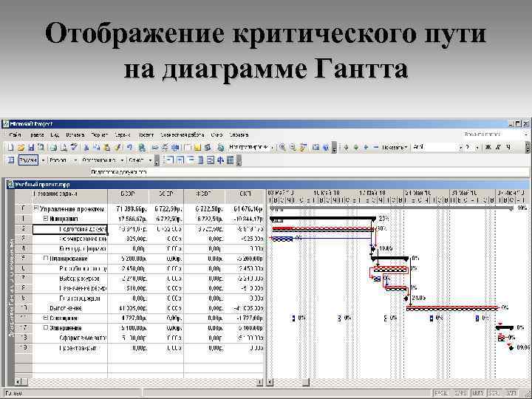This screenshot has width=532, height=399.
Task: Select the Выбор ресурсов task name
Action: [79, 279]
